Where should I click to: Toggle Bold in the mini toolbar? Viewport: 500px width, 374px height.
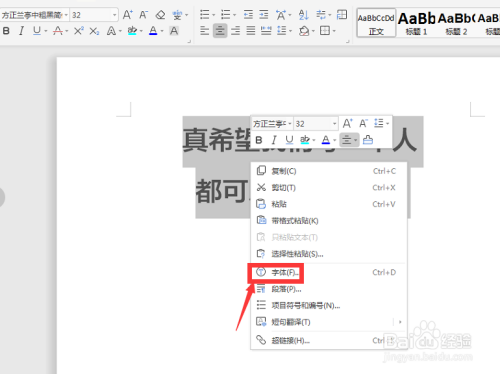click(x=259, y=140)
